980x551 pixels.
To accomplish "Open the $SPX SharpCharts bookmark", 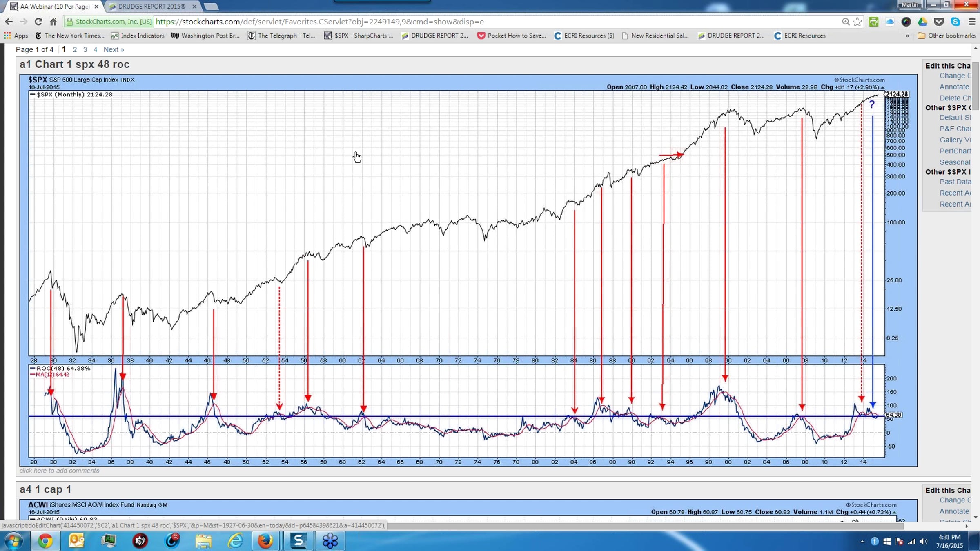I will pyautogui.click(x=359, y=36).
